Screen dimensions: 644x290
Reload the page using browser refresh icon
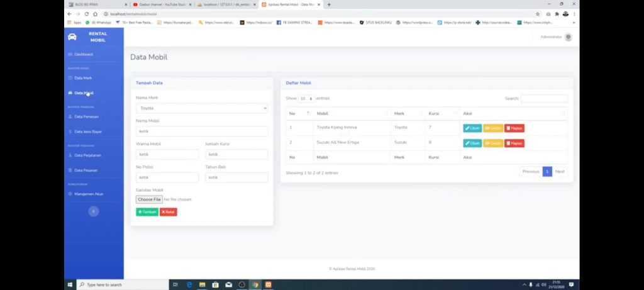[x=86, y=14]
